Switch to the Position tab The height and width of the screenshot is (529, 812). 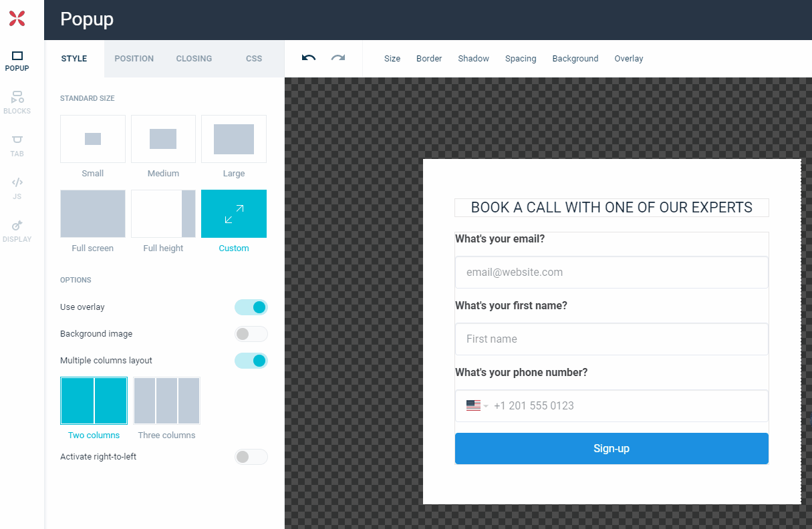[134, 59]
